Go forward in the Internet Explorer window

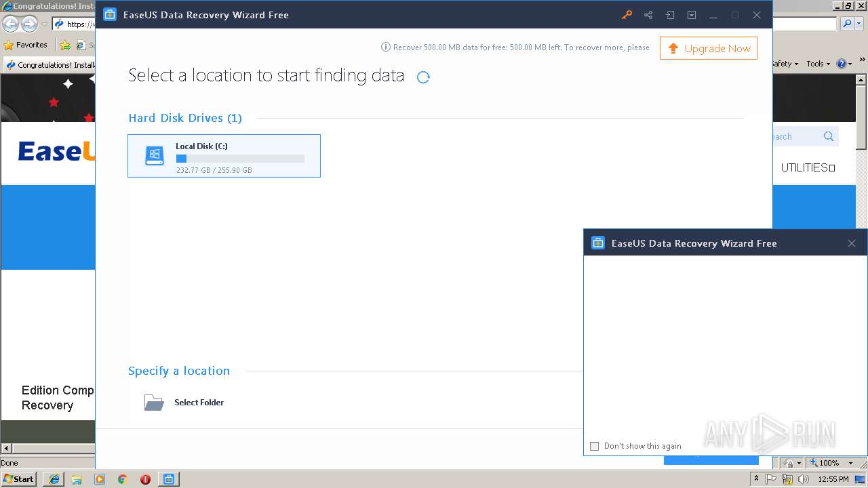click(29, 24)
